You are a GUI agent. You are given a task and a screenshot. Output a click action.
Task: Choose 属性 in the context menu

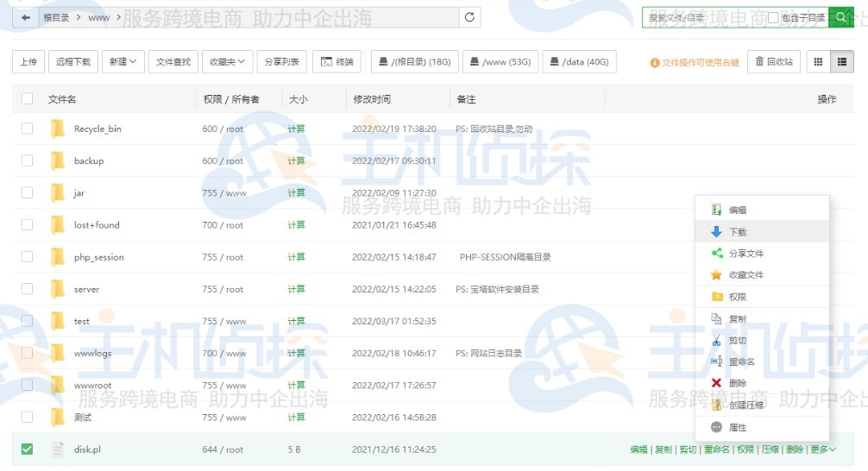coord(762,427)
